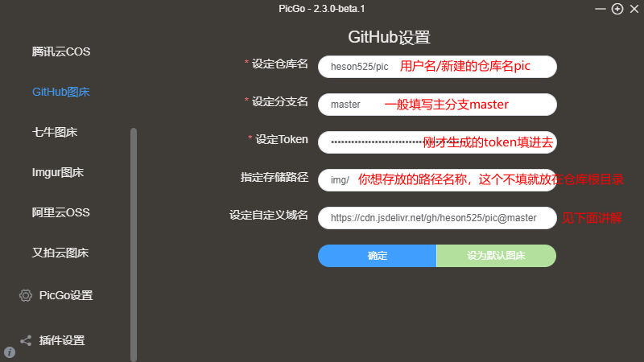Click the GitHub设置 heading
Screen dimensions: 644x362
[389, 37]
